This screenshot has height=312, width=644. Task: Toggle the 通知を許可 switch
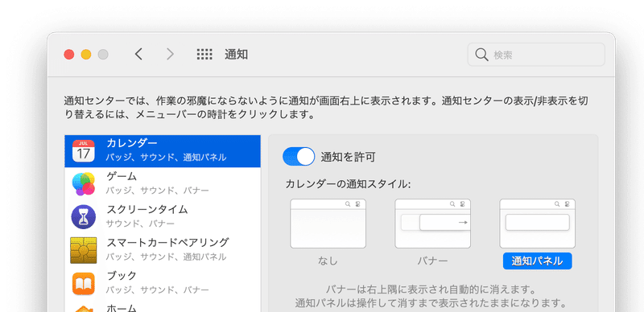click(x=299, y=157)
